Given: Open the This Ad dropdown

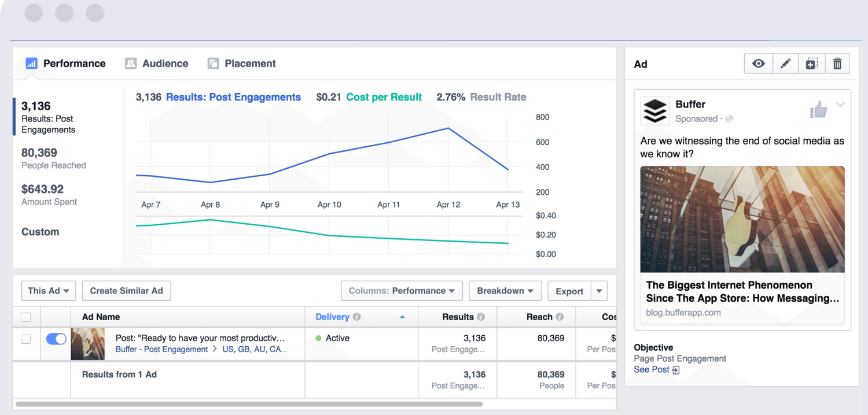Looking at the screenshot, I should pos(49,291).
